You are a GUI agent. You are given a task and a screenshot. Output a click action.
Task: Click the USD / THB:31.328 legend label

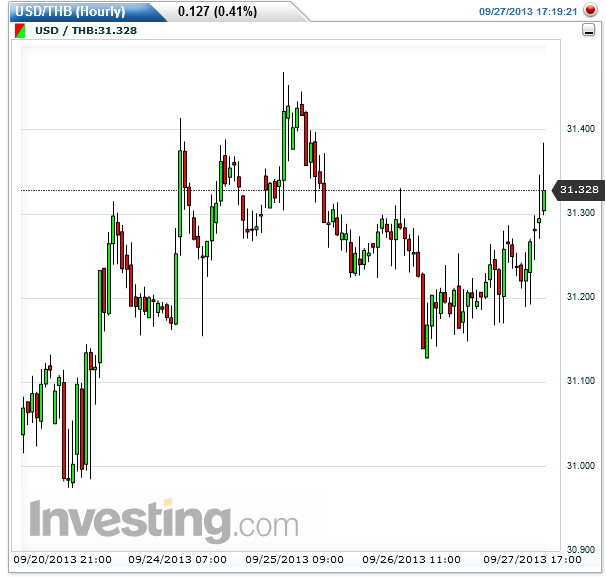pos(86,31)
